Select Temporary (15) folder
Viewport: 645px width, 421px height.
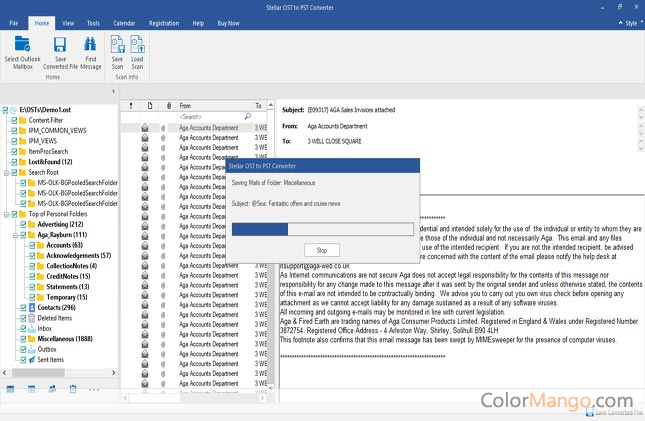coord(67,297)
